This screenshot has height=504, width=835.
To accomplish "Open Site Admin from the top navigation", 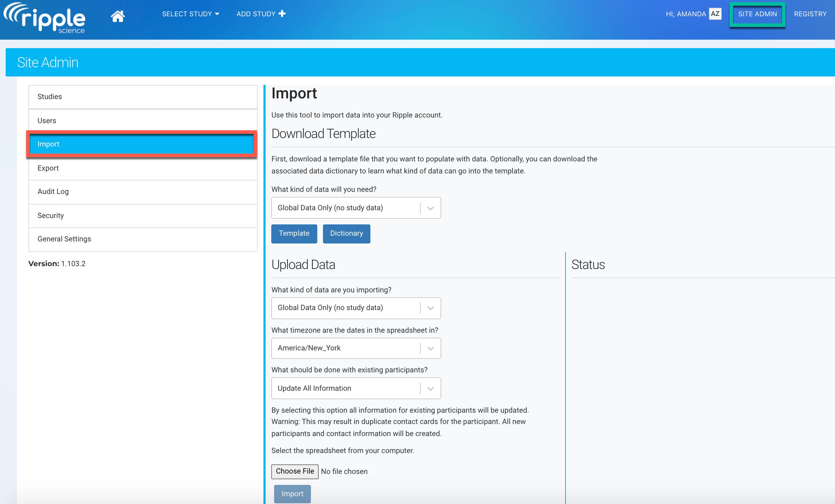I will click(x=757, y=14).
